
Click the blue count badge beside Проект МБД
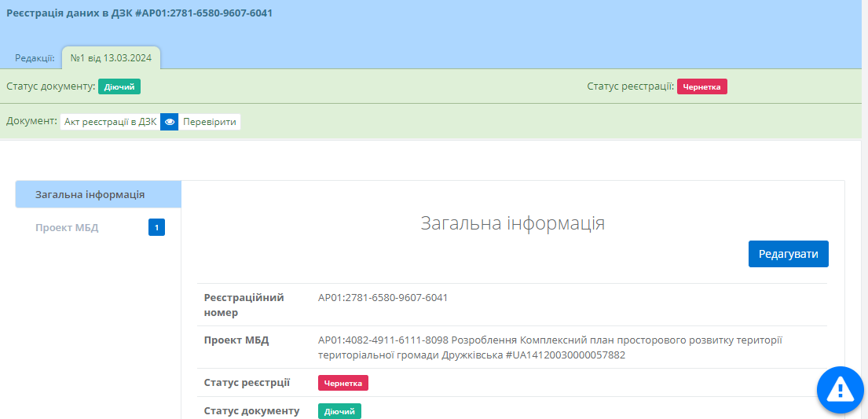156,228
